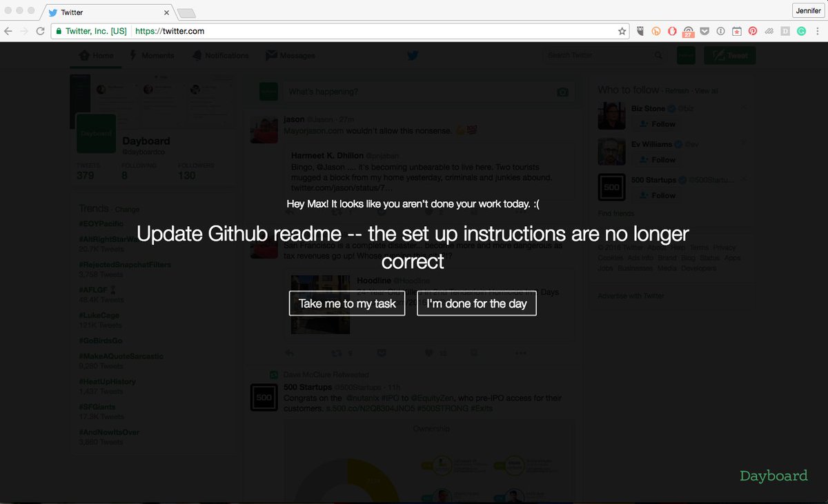The width and height of the screenshot is (828, 504).
Task: Open Chrome's three-dot menu
Action: pyautogui.click(x=818, y=31)
